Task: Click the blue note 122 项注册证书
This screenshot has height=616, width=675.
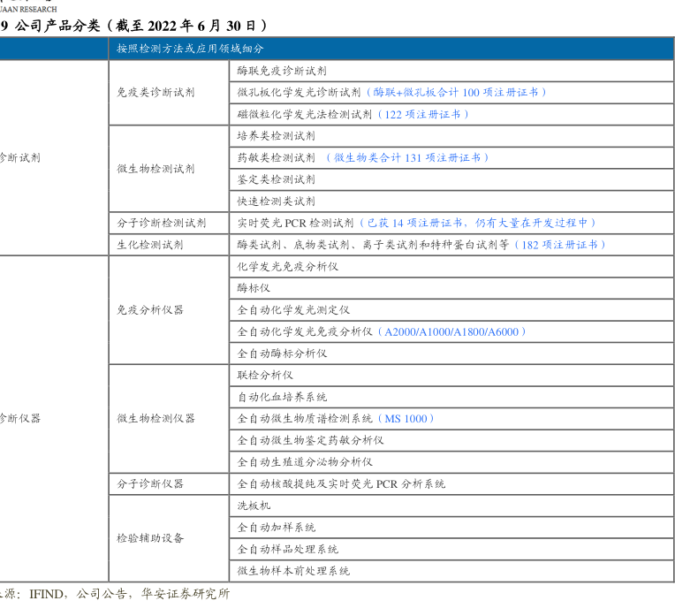Action: [x=422, y=115]
